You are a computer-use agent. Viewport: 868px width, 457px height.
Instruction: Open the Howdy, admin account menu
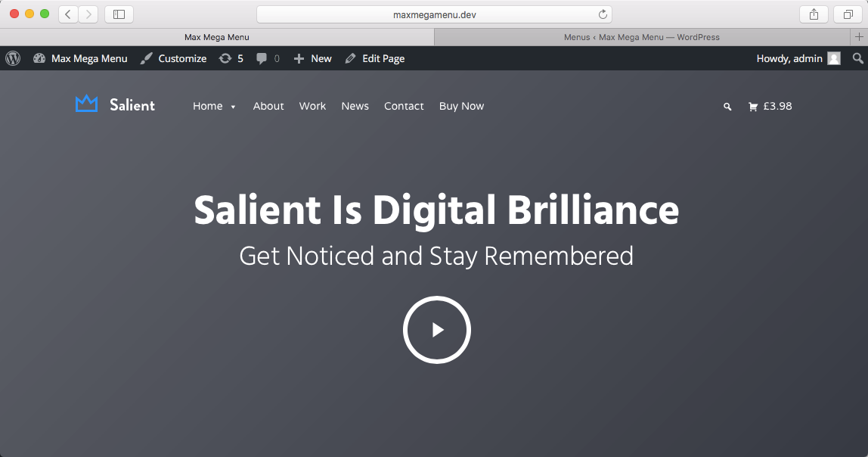pos(789,58)
